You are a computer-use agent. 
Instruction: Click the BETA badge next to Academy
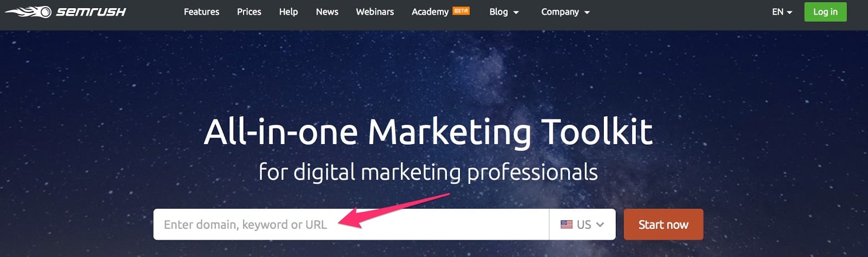coord(461,10)
